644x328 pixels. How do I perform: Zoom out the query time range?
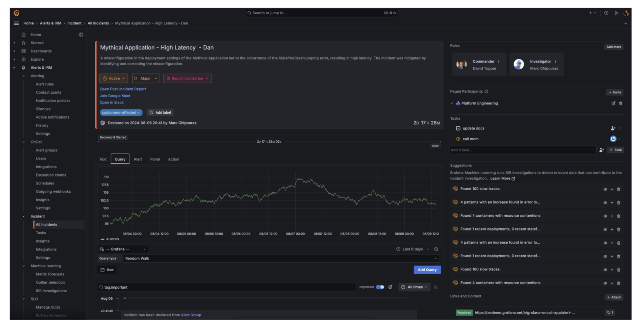[436, 249]
